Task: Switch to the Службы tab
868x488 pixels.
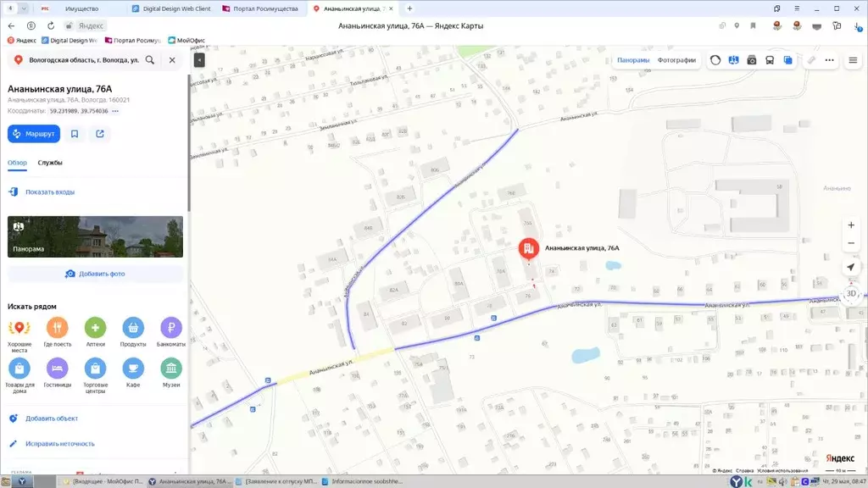Action: [x=50, y=163]
